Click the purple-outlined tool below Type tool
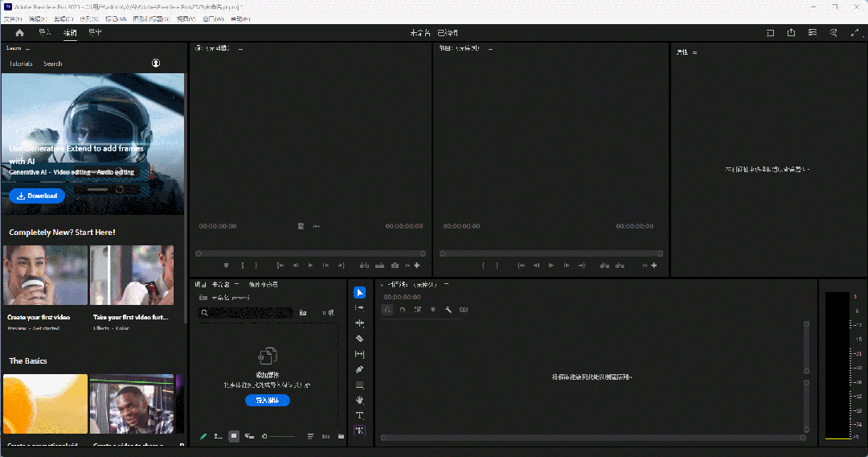868x457 pixels. coord(359,430)
